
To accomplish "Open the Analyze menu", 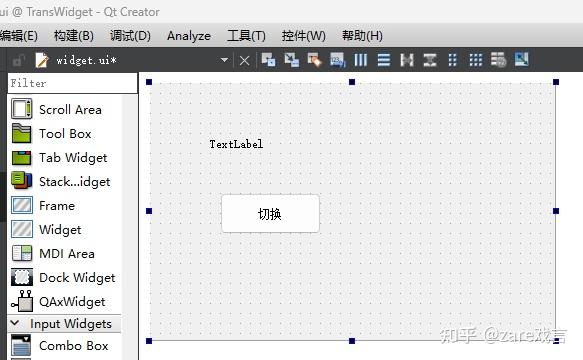I will (189, 36).
